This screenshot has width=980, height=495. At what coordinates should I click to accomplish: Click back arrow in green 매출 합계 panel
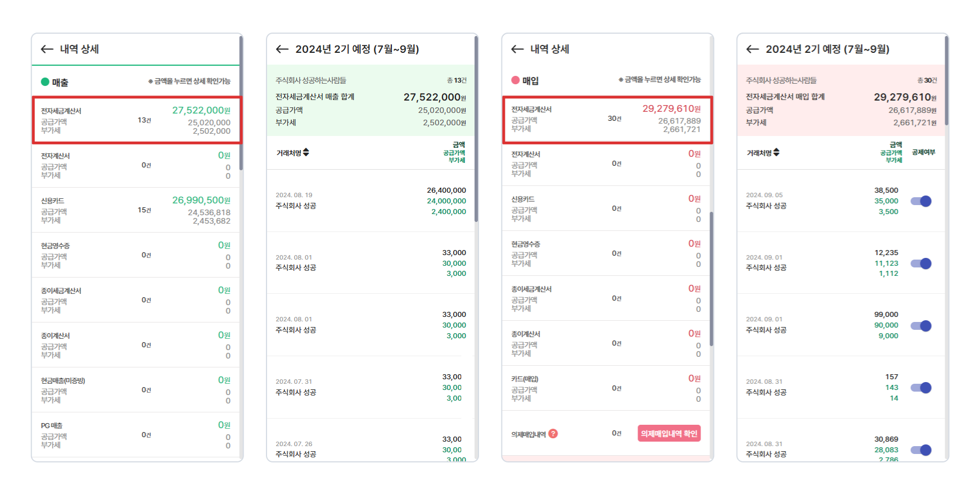(282, 49)
